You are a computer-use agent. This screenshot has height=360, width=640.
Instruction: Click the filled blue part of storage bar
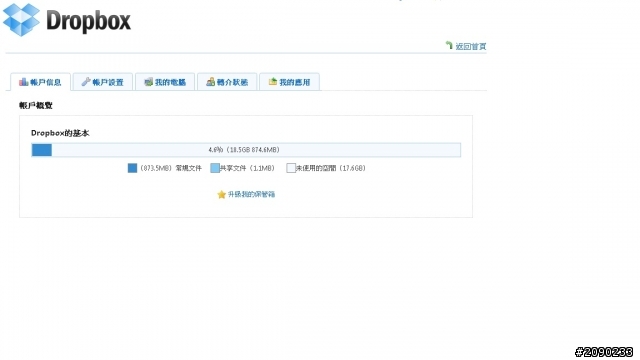42,150
